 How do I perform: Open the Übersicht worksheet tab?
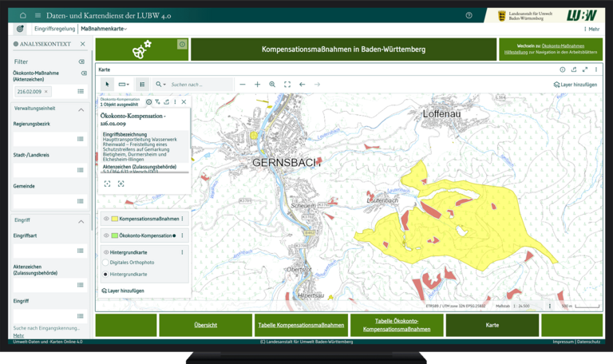pos(205,325)
